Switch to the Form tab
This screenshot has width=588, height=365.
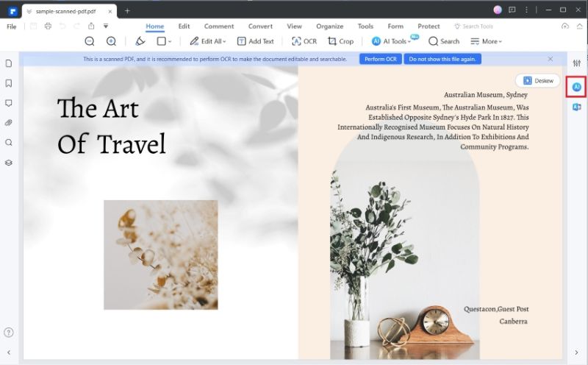click(x=395, y=26)
